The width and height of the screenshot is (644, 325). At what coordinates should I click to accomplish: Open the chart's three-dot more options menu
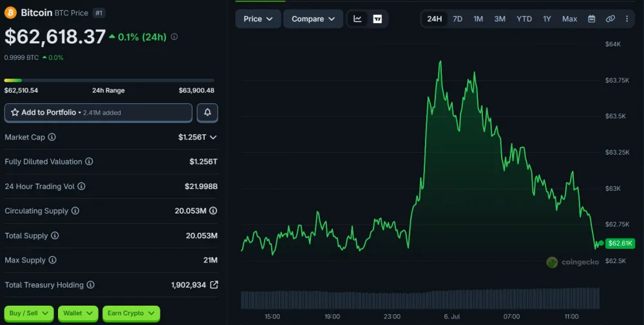[x=627, y=19]
